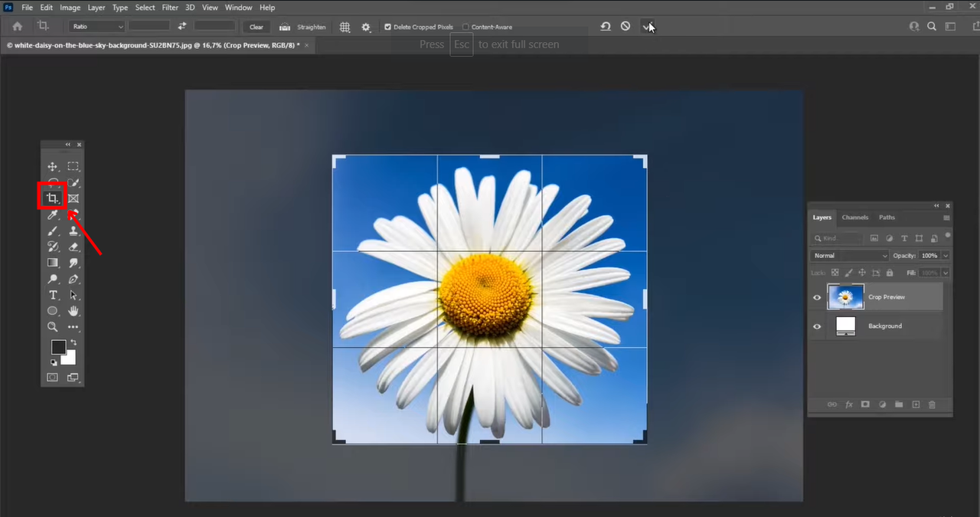Click the Straighten level icon
The width and height of the screenshot is (980, 517).
coord(285,27)
